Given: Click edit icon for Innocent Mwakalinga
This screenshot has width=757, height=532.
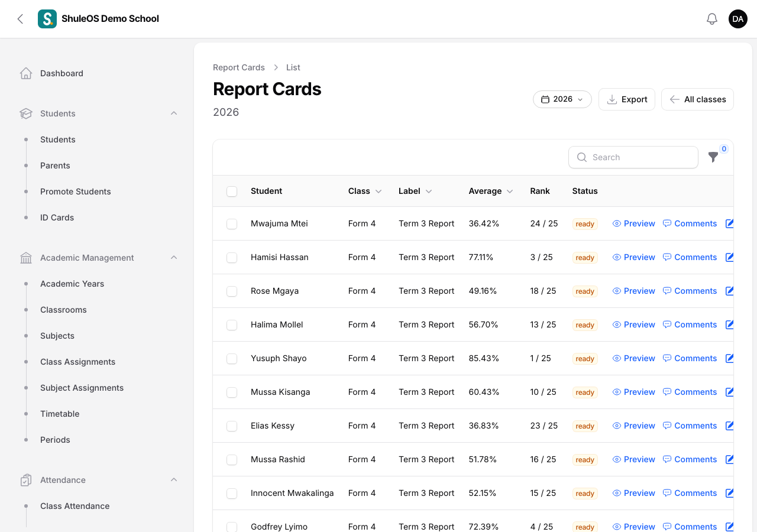Looking at the screenshot, I should tap(729, 493).
